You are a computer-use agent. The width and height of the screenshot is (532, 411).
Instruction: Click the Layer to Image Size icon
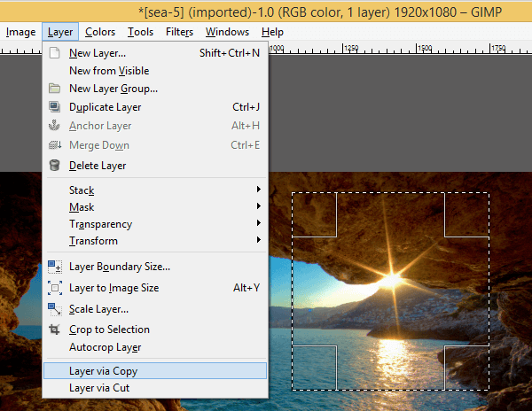click(55, 288)
